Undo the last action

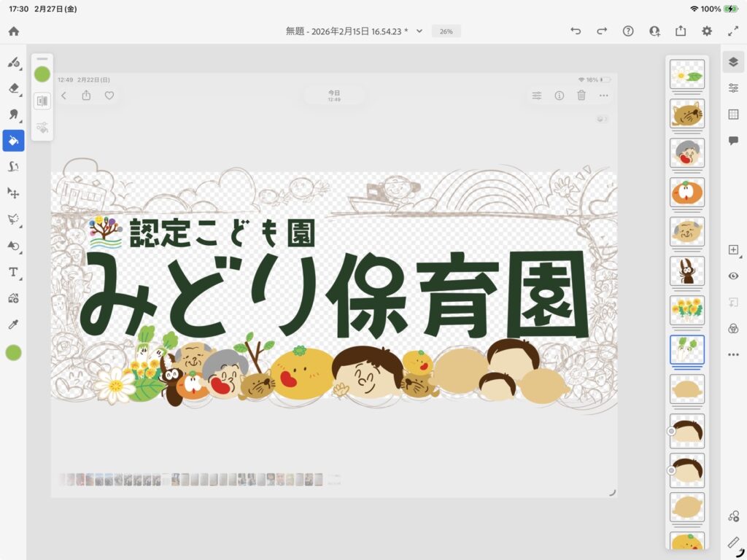pos(576,31)
